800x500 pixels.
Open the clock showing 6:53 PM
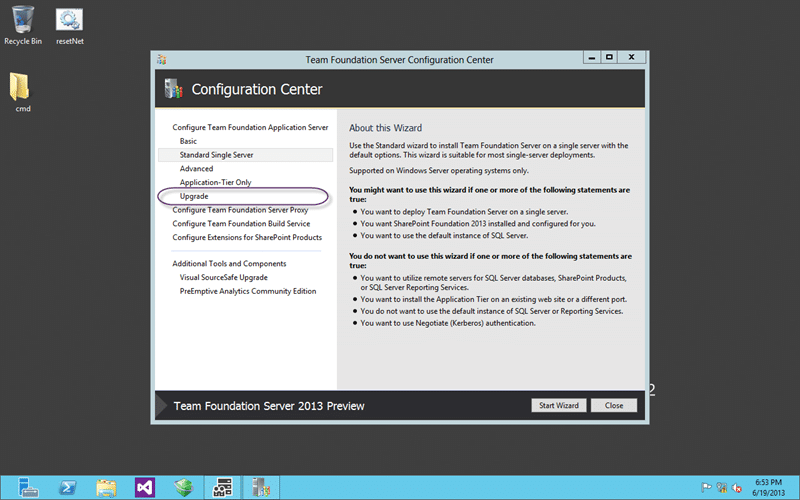[768, 482]
